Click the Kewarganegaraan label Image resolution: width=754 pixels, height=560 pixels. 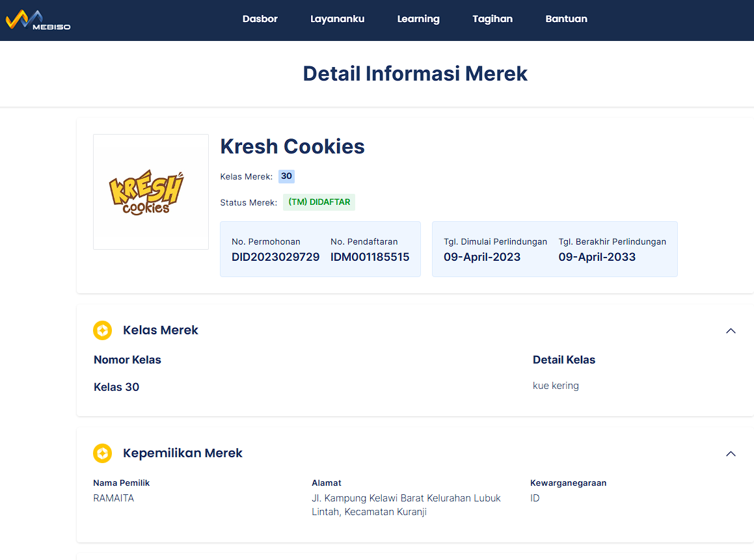tap(568, 483)
